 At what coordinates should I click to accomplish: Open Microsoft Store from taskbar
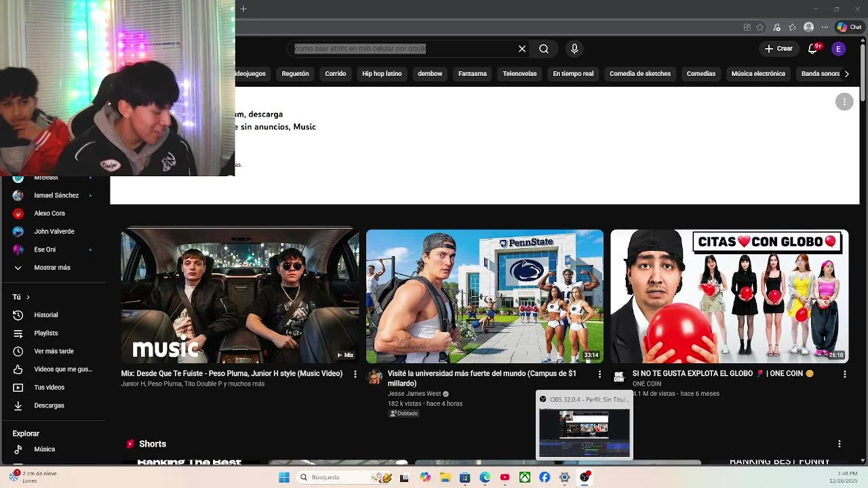coord(465,477)
